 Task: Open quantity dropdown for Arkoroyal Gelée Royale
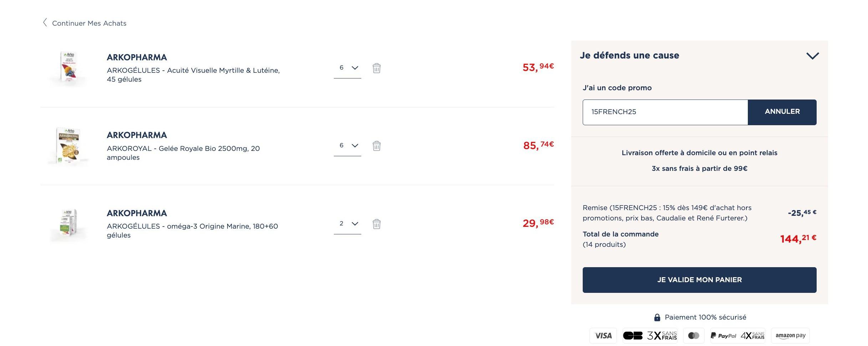tap(347, 146)
